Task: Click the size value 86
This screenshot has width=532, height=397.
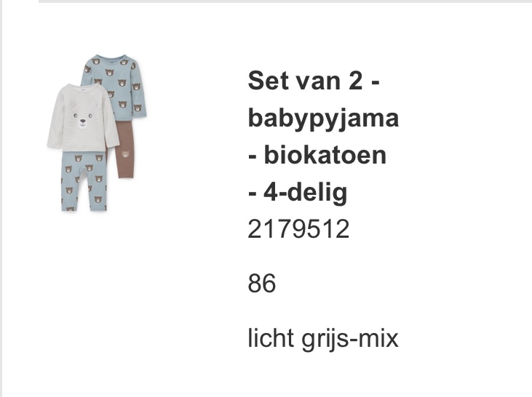Action: (x=261, y=284)
